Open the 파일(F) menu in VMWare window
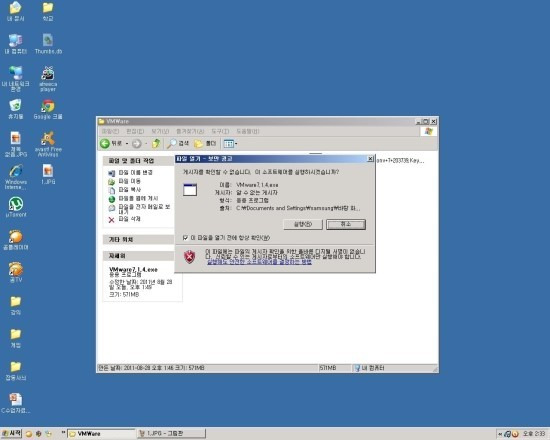 [x=110, y=131]
